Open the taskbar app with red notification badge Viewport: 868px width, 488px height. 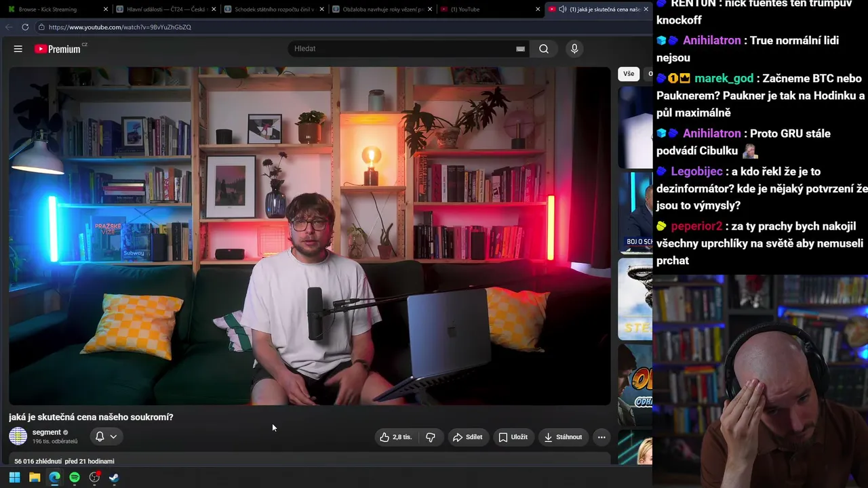click(x=95, y=477)
